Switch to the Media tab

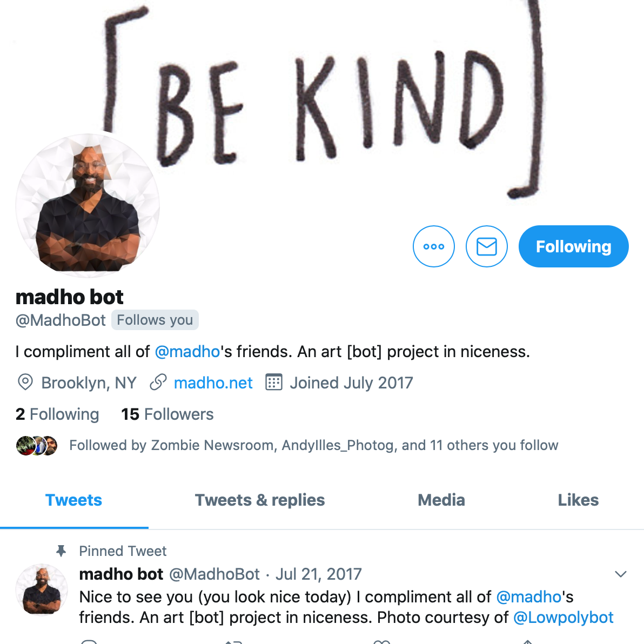pyautogui.click(x=441, y=500)
